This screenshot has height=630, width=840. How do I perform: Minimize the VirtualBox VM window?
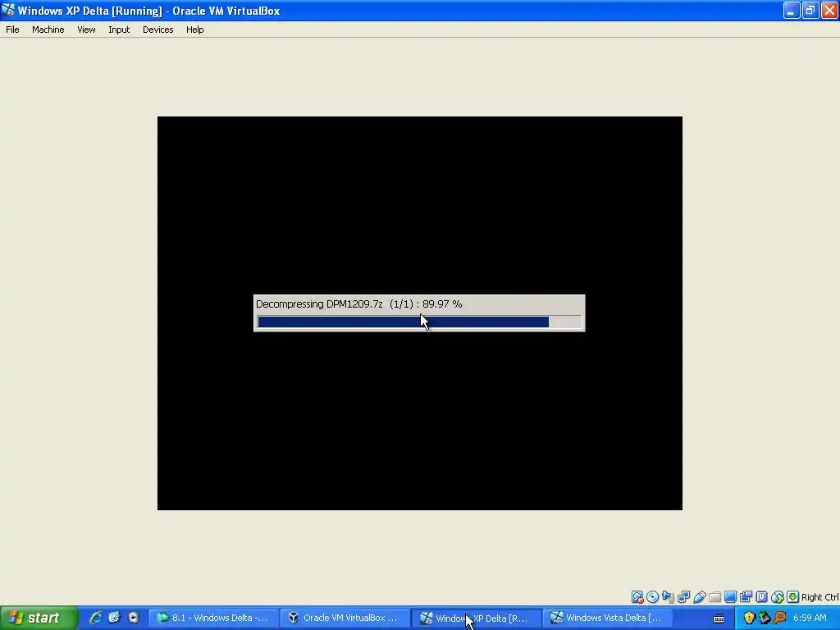click(x=792, y=11)
